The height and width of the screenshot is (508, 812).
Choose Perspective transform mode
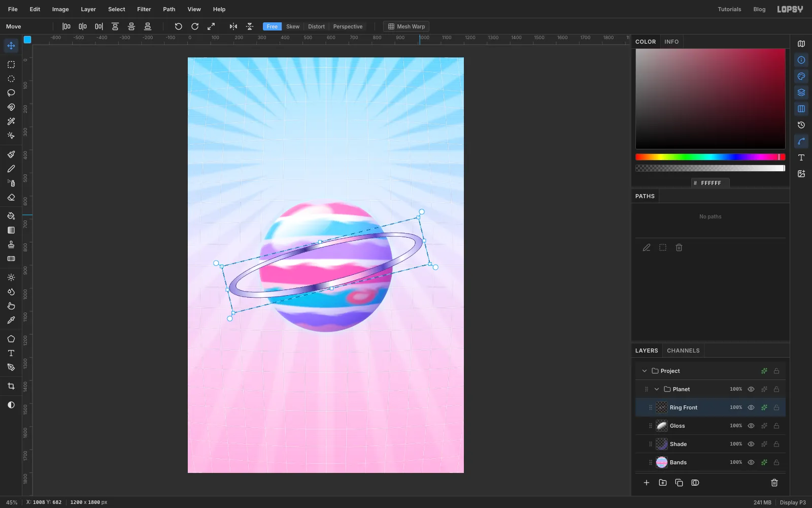348,26
